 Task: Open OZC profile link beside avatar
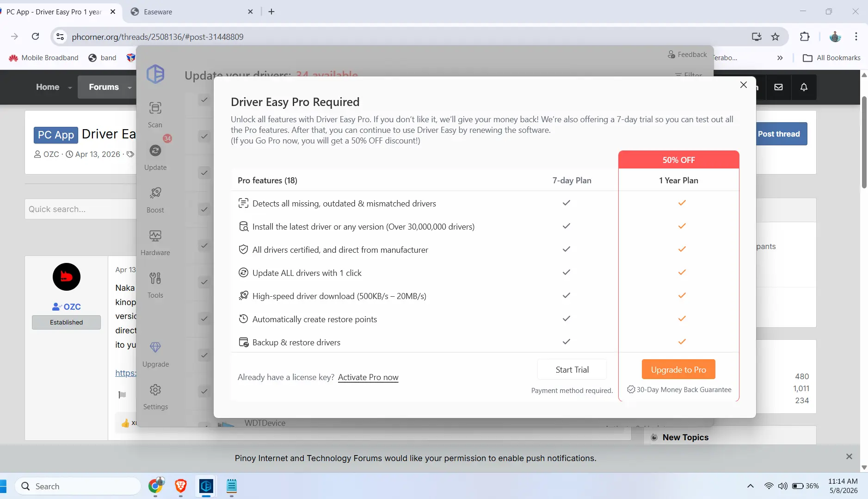pyautogui.click(x=72, y=307)
